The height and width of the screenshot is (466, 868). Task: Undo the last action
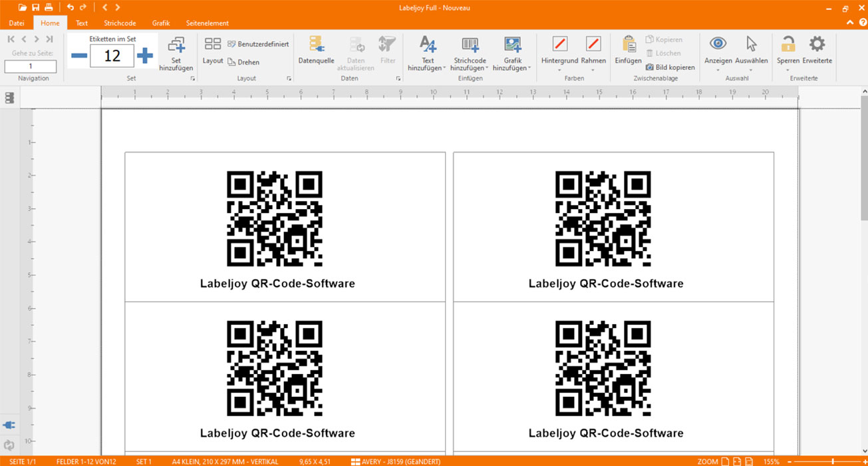70,7
